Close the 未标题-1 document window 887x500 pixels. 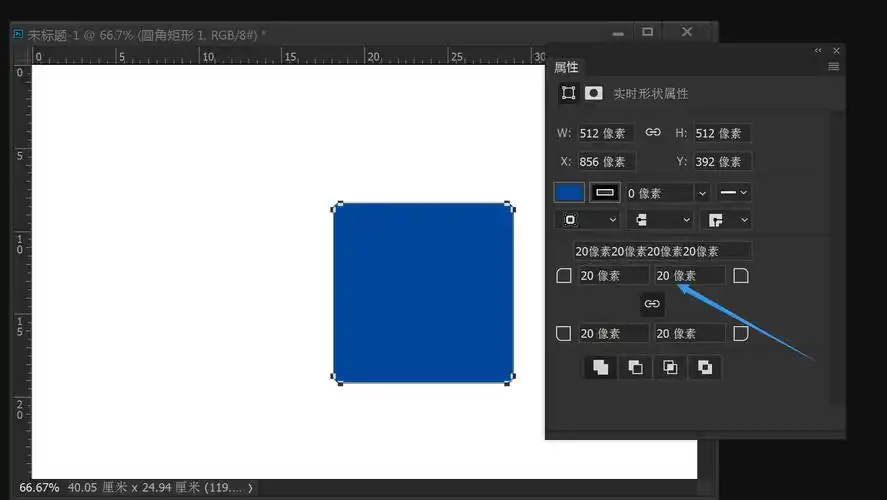(687, 32)
